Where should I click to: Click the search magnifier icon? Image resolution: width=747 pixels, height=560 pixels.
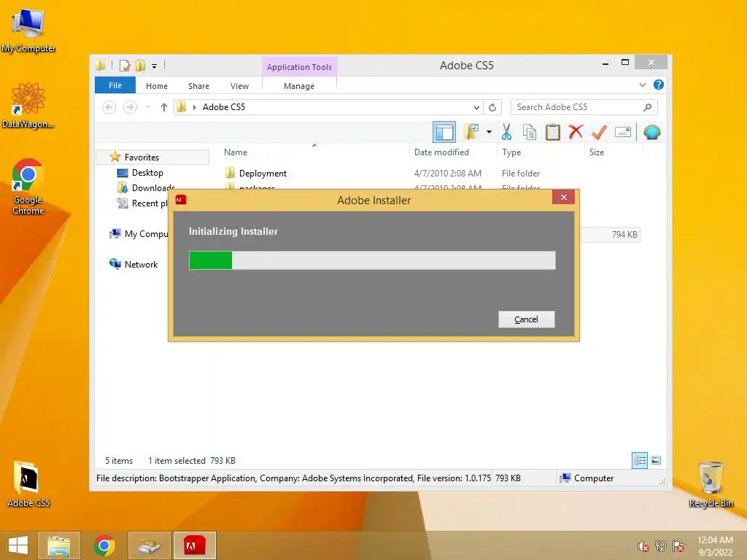click(647, 107)
